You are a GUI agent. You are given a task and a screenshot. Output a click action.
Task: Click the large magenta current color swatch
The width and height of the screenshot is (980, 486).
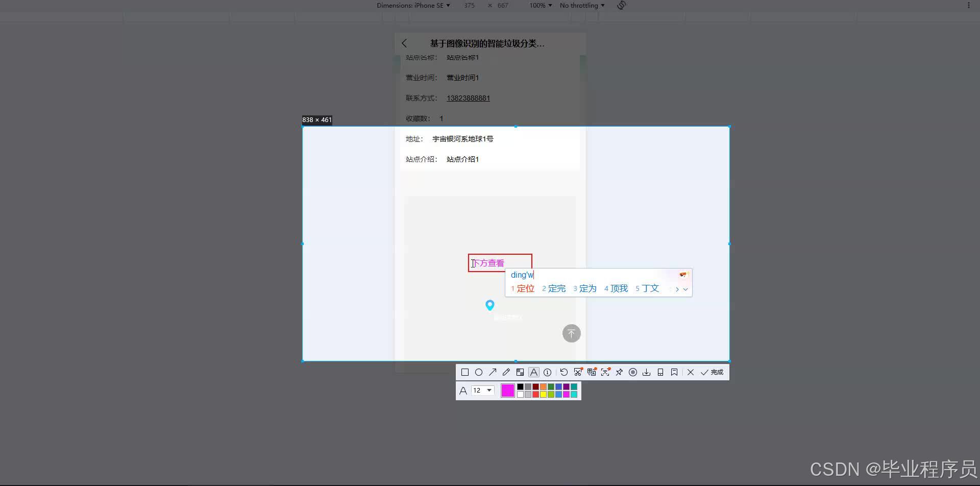[508, 391]
